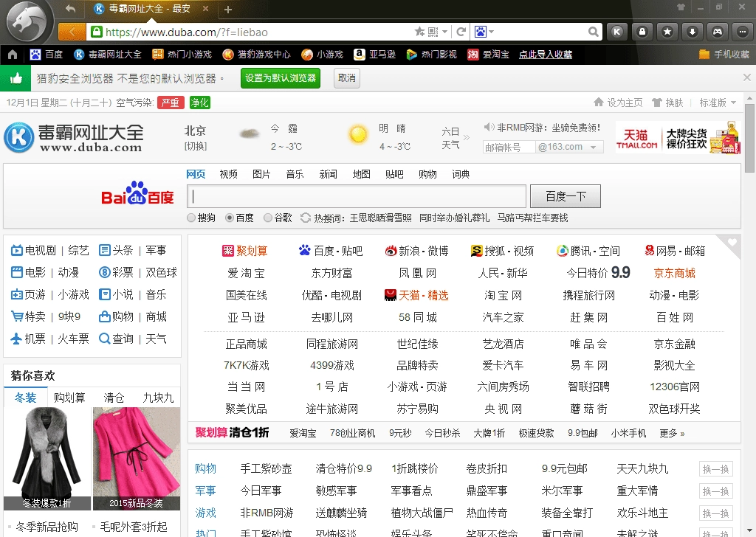
Task: Go back with the orange back arrow
Action: [72, 32]
